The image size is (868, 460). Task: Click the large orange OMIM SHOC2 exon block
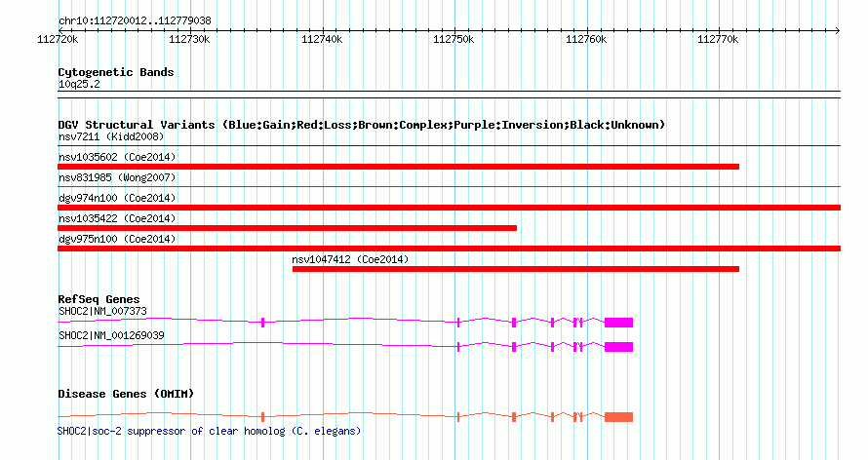(x=619, y=417)
